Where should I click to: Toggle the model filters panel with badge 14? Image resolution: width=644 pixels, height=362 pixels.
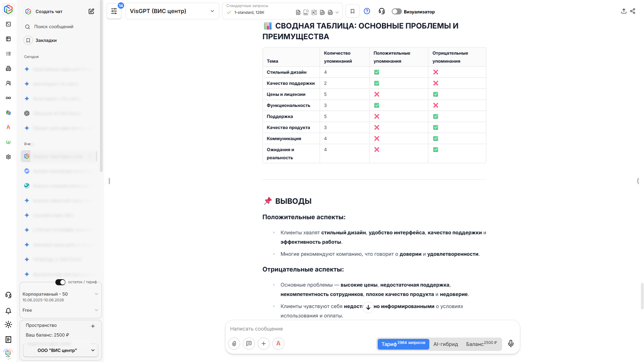point(114,11)
